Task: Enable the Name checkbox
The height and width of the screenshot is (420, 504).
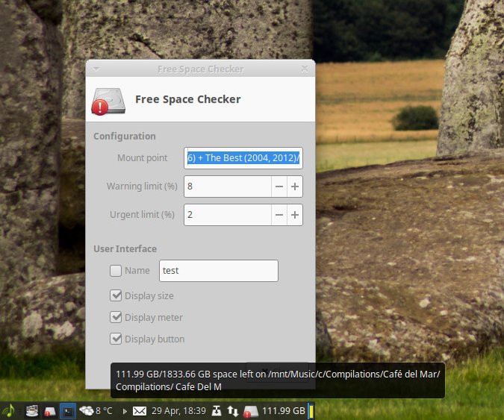Action: (116, 271)
